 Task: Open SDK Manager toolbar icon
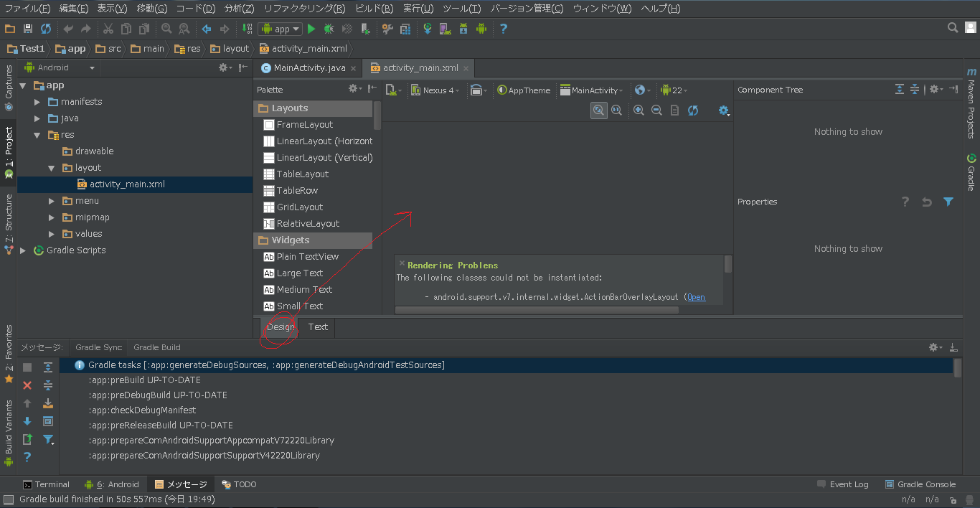(x=463, y=29)
